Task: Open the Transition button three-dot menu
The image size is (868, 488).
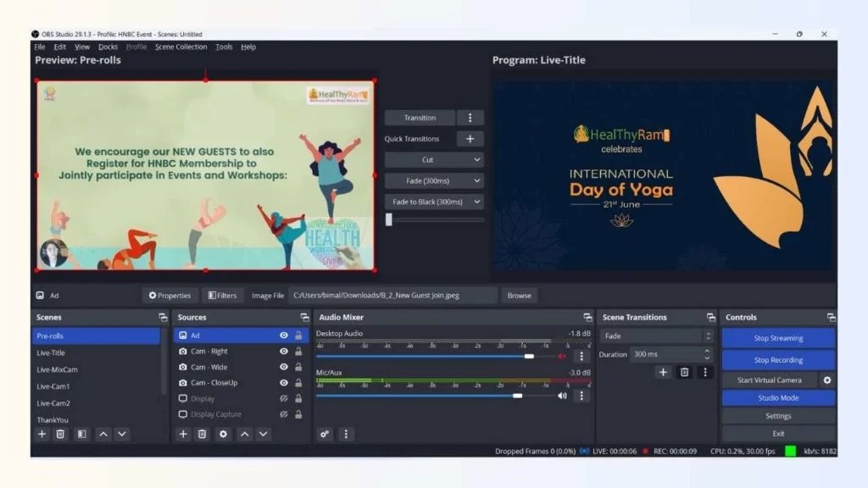Action: tap(470, 118)
